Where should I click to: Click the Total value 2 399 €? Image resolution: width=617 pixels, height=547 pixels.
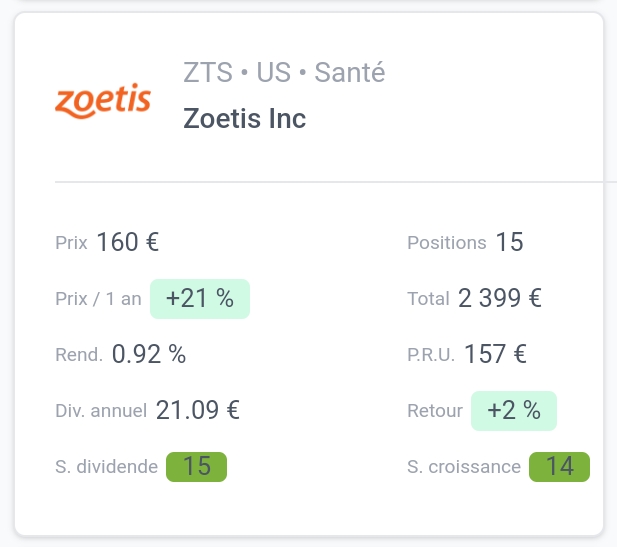(x=500, y=298)
